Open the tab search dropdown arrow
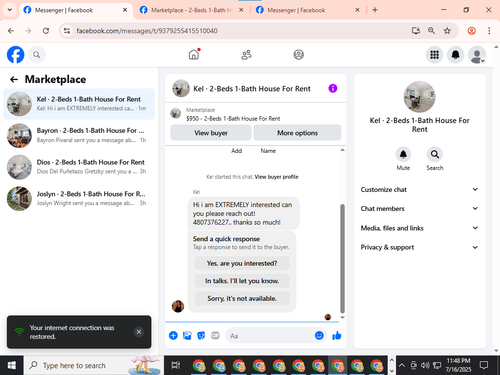Image resolution: width=500 pixels, height=375 pixels. click(10, 10)
